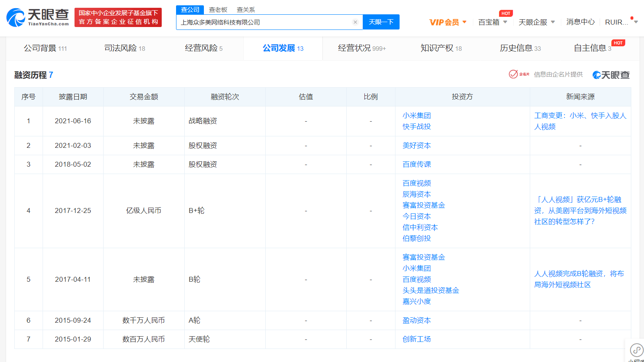Open the 公司发展 tab
Screen dimensions: 644x362
click(x=283, y=48)
